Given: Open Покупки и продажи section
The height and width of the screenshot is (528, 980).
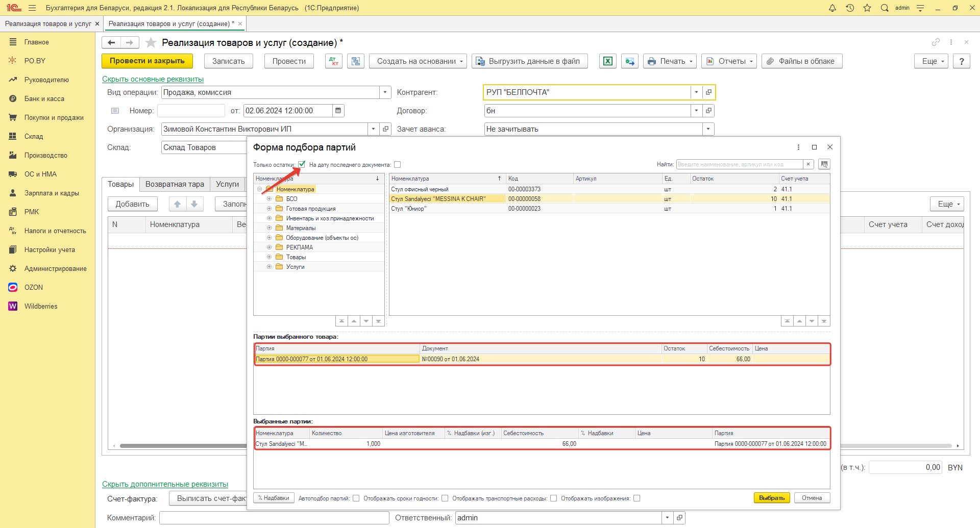Looking at the screenshot, I should coord(54,118).
